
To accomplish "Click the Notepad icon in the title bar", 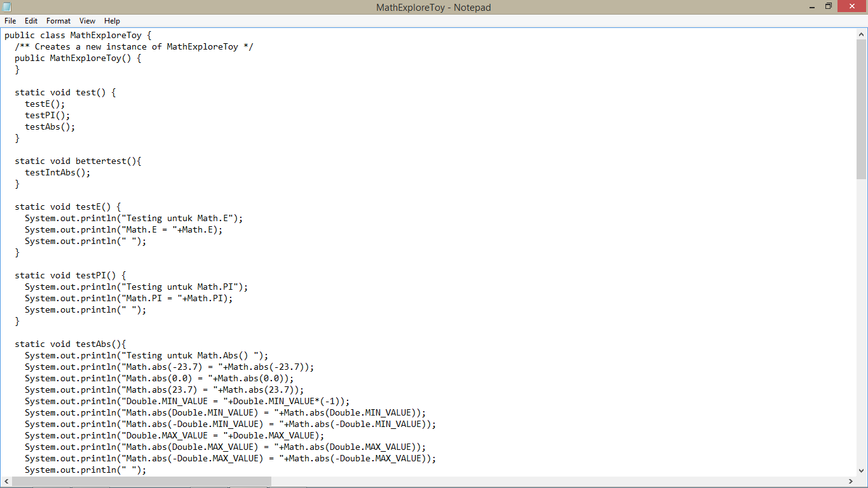I will (x=7, y=6).
